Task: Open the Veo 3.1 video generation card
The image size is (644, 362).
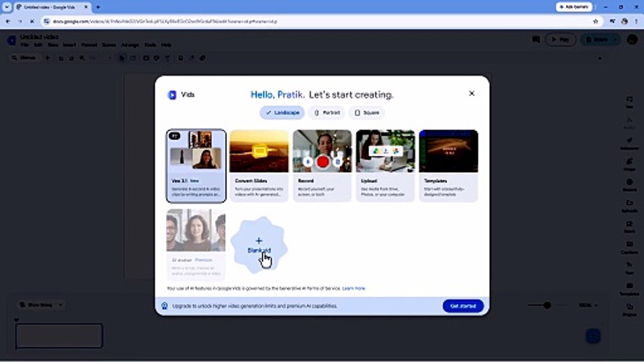Action: (x=196, y=166)
